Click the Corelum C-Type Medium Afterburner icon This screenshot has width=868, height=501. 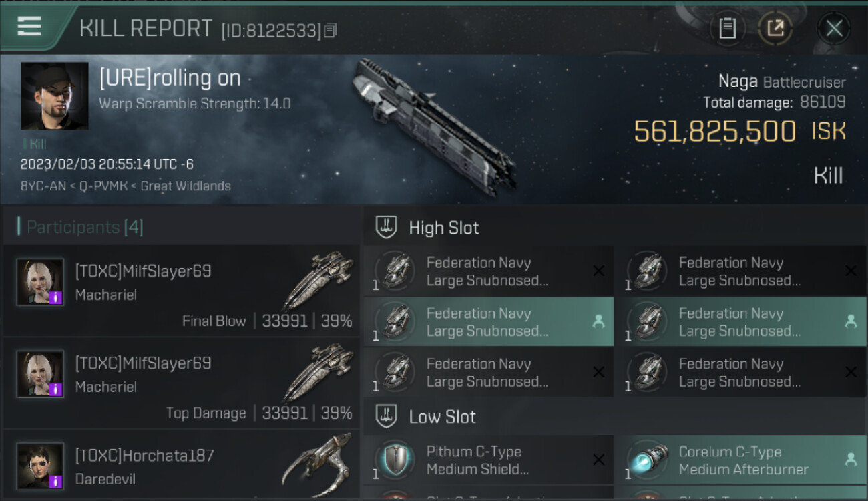646,460
